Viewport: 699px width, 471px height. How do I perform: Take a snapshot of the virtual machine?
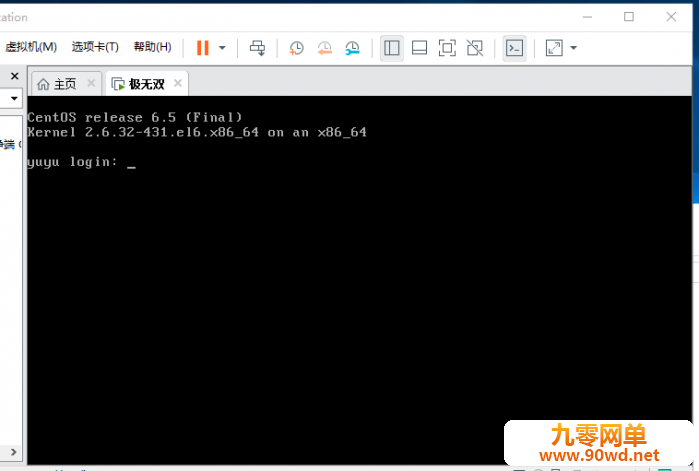click(296, 48)
